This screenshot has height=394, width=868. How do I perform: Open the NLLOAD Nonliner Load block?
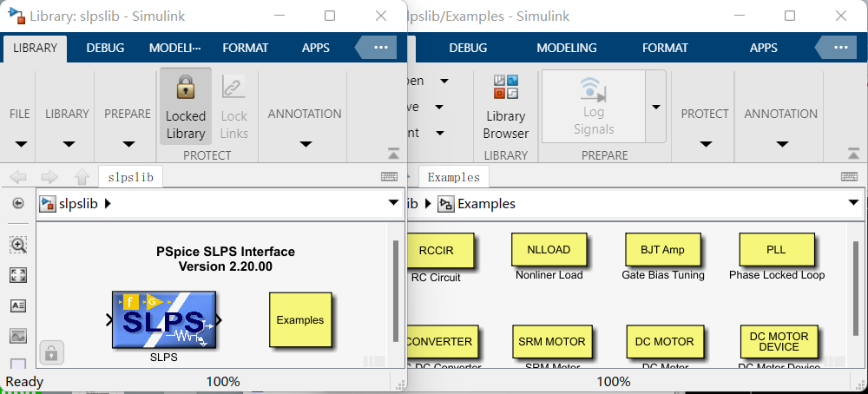point(549,250)
